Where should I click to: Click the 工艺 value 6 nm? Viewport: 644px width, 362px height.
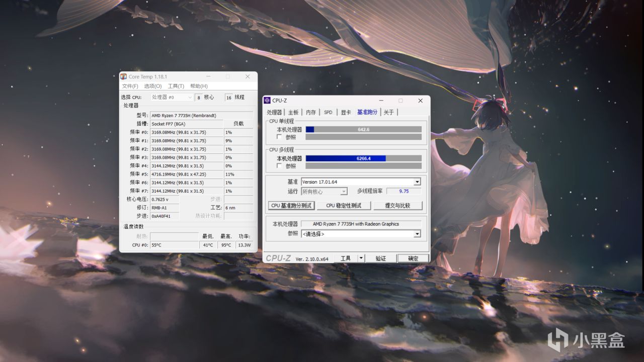tap(238, 208)
